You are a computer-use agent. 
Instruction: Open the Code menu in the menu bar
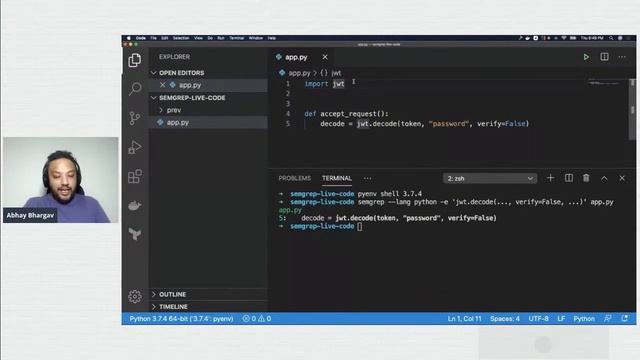(x=141, y=38)
